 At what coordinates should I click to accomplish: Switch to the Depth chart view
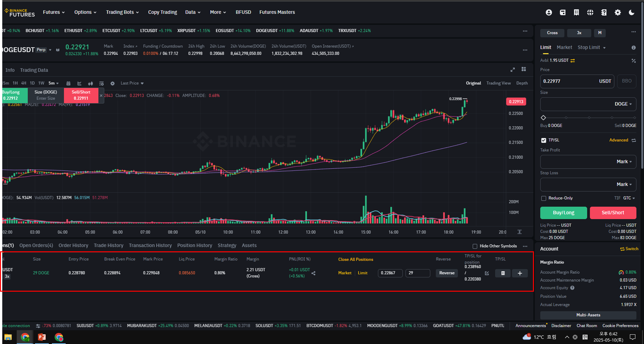[x=522, y=83]
